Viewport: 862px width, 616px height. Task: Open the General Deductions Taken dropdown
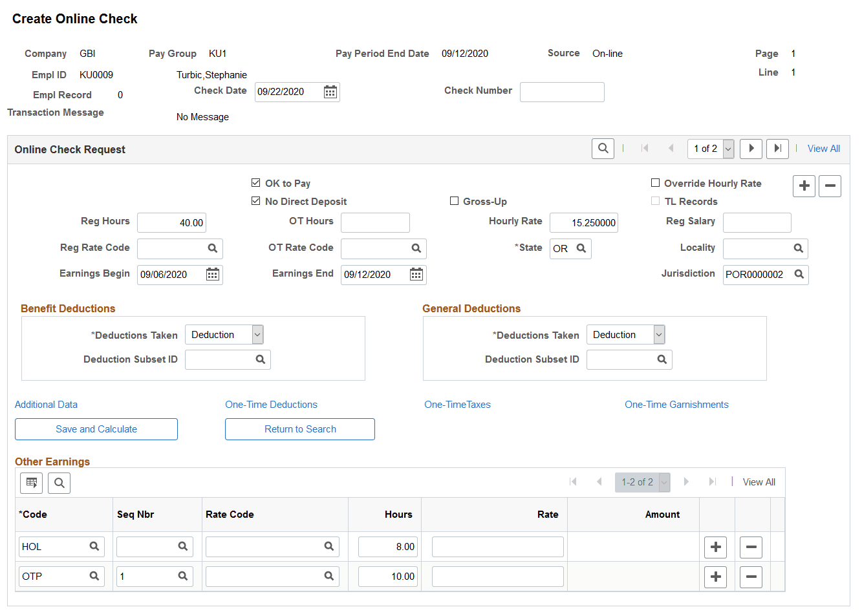(x=659, y=334)
